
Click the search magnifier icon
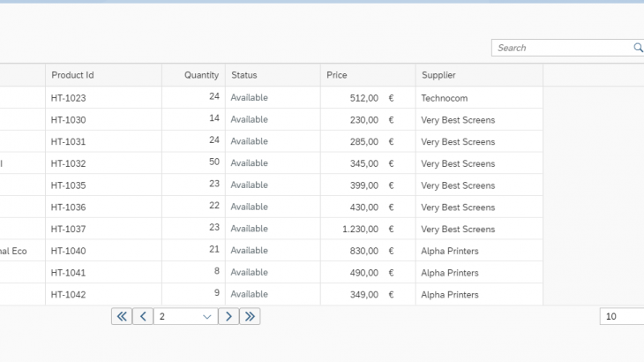click(638, 48)
